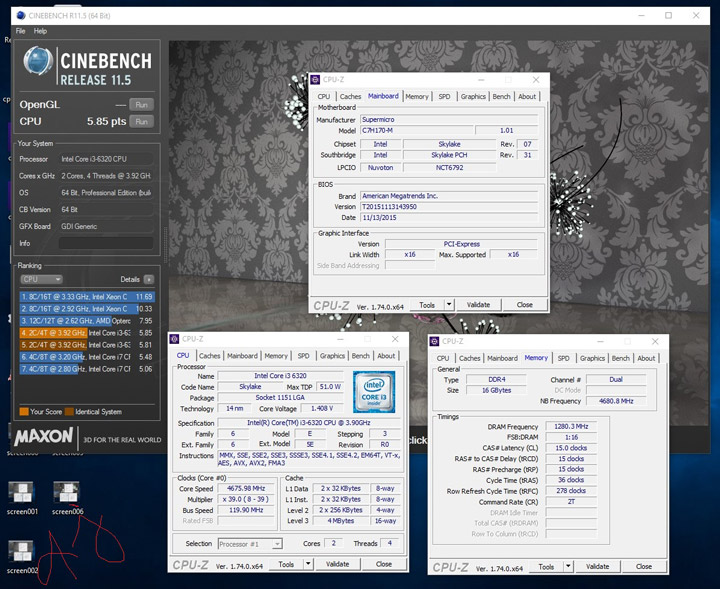Open Graphics tab in Mainboard CPU-Z window
Viewport: 720px width, 589px height.
coord(473,96)
